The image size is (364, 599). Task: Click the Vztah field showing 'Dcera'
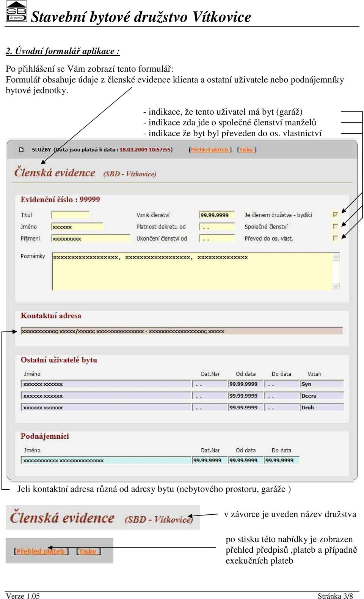click(322, 396)
